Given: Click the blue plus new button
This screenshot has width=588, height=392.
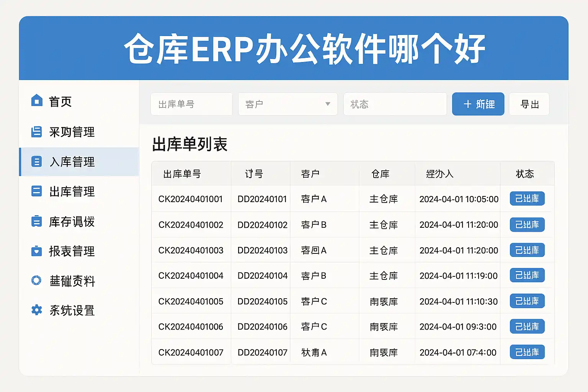Looking at the screenshot, I should pos(478,104).
